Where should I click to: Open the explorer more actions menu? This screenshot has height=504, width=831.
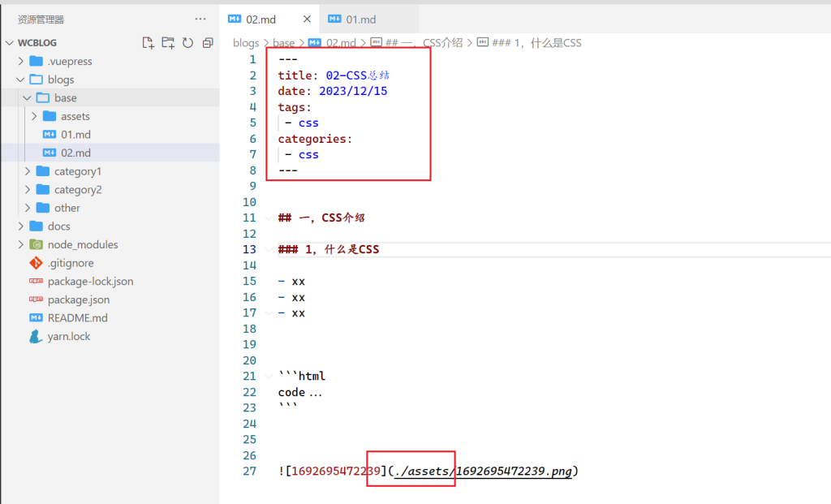200,19
